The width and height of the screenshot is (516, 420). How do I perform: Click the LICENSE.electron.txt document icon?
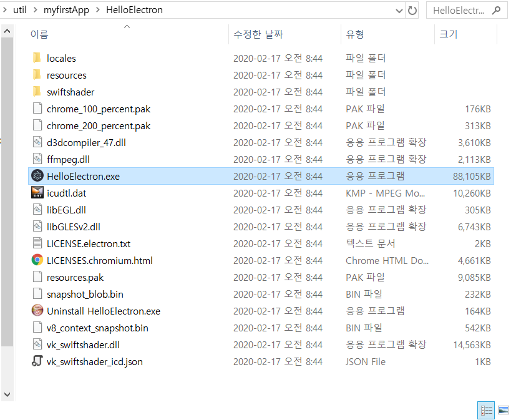click(37, 243)
